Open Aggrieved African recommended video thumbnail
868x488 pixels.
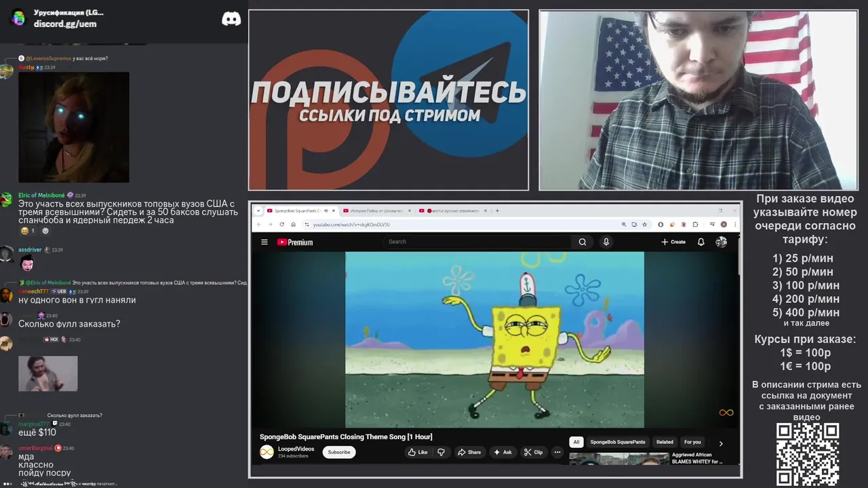618,458
